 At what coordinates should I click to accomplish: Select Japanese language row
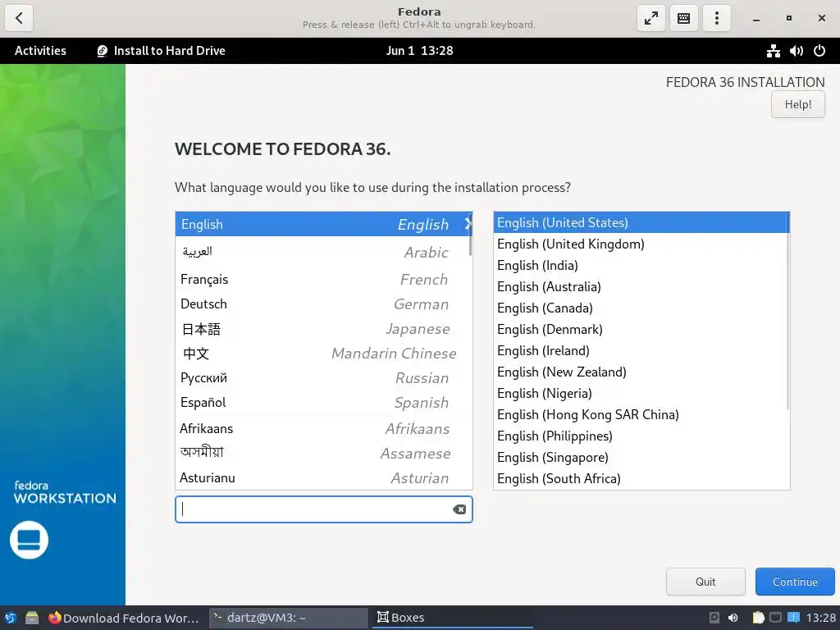pyautogui.click(x=323, y=328)
